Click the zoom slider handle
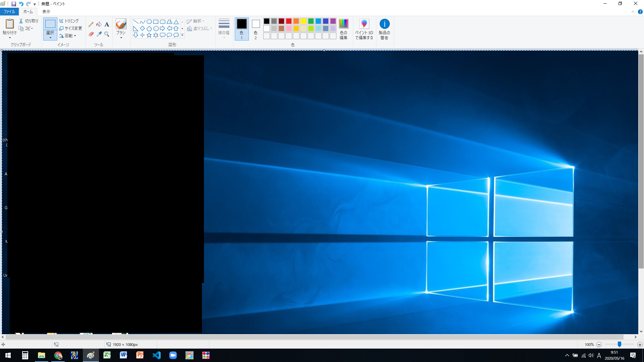Image resolution: width=644 pixels, height=362 pixels. (x=620, y=344)
